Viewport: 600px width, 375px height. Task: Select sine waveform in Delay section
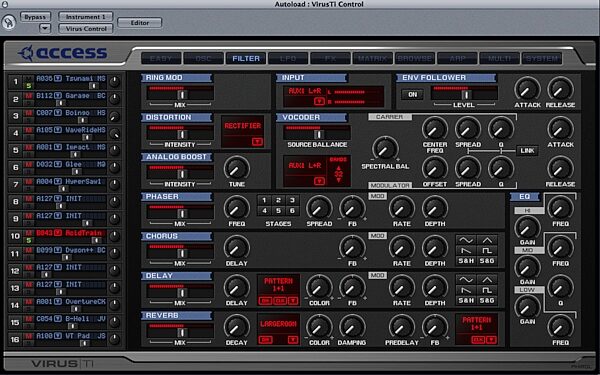coord(466,280)
